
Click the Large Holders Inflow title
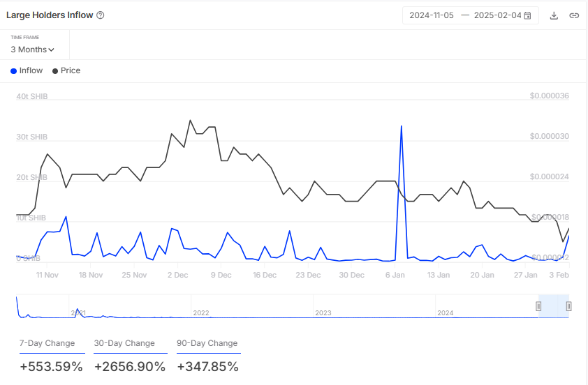[x=50, y=15]
